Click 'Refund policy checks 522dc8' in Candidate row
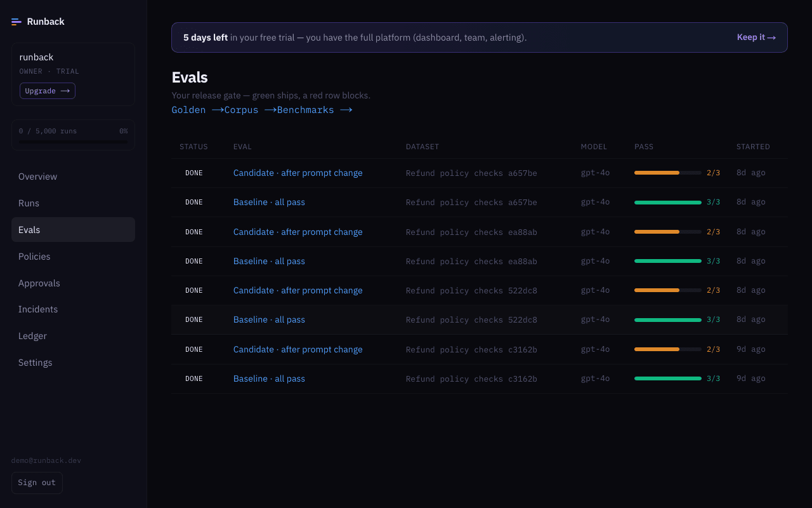The height and width of the screenshot is (508, 812). (x=471, y=291)
